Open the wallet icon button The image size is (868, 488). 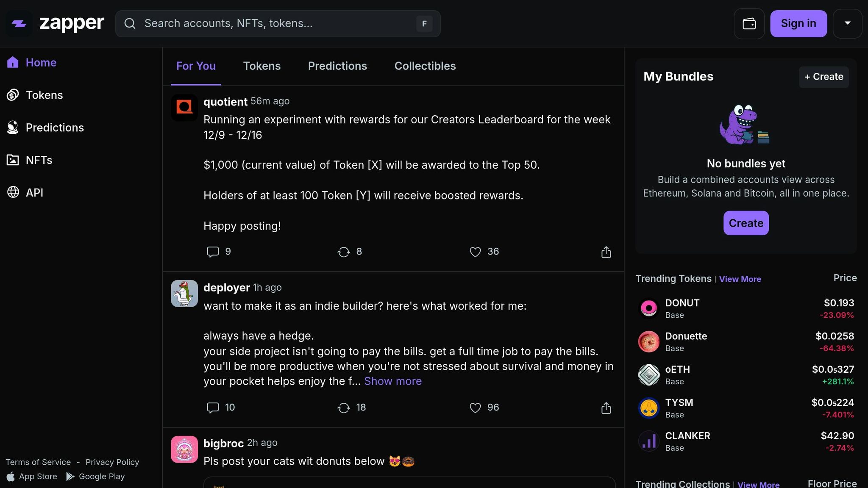749,24
